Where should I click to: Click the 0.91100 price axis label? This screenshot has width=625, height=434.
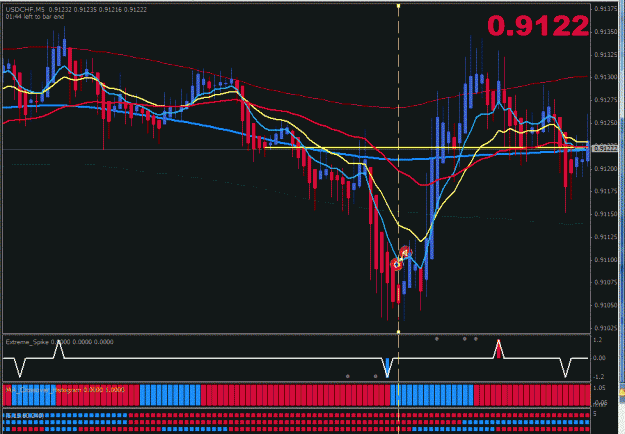605,260
